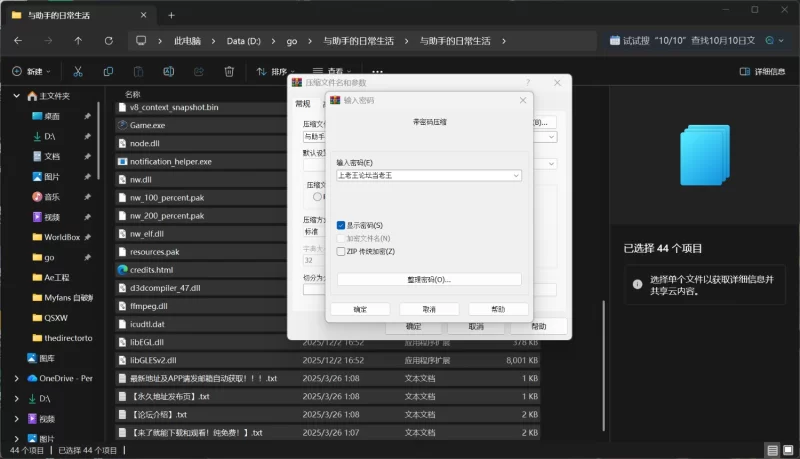The image size is (800, 459).
Task: Open the Ae工程 folder in sidebar
Action: click(51, 277)
